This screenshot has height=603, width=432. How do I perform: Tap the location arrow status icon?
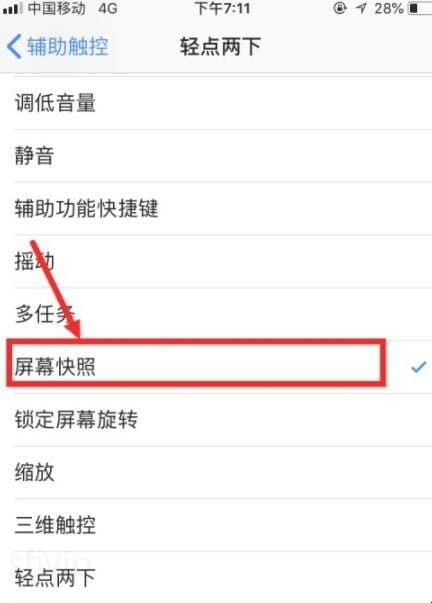[362, 8]
